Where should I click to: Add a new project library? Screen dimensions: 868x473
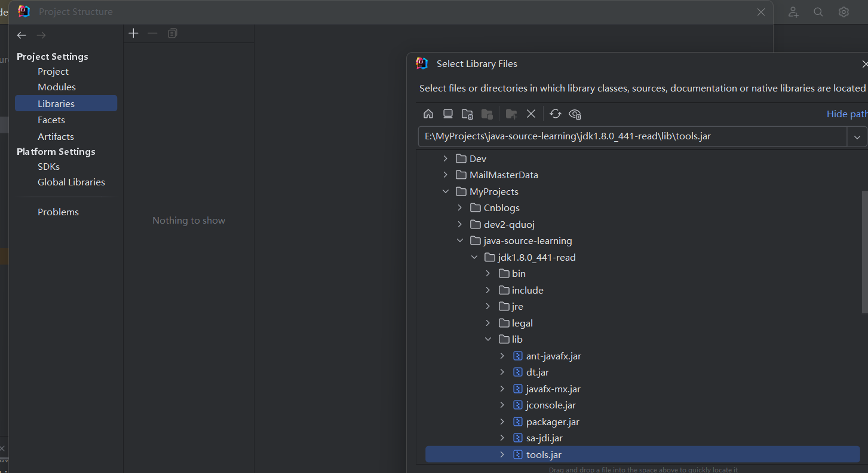pyautogui.click(x=133, y=33)
